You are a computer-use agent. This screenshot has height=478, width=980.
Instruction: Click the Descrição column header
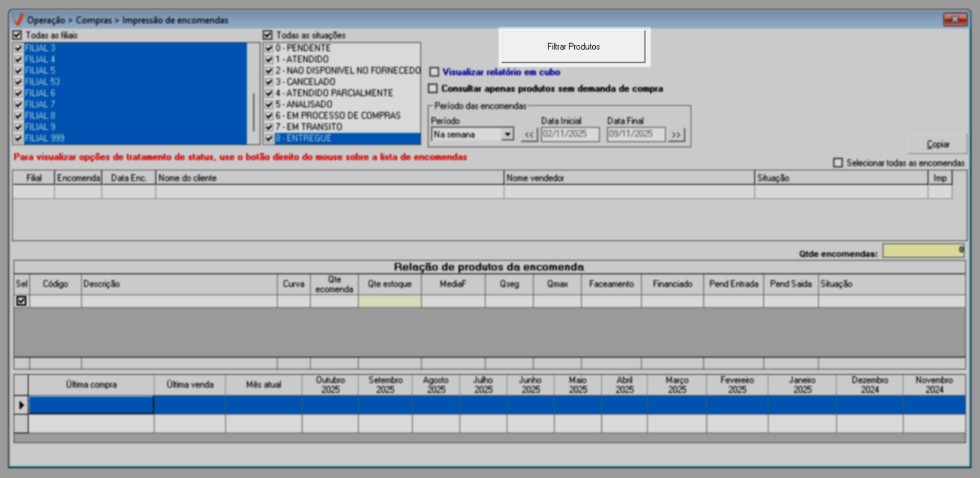(179, 284)
